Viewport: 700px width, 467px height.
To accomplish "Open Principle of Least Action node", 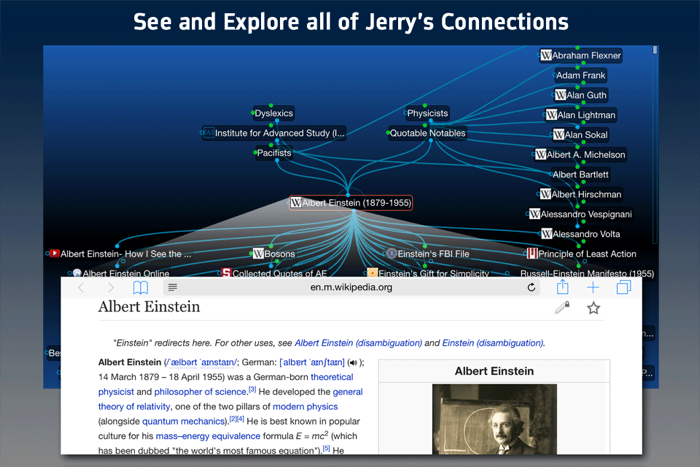I will pyautogui.click(x=582, y=254).
